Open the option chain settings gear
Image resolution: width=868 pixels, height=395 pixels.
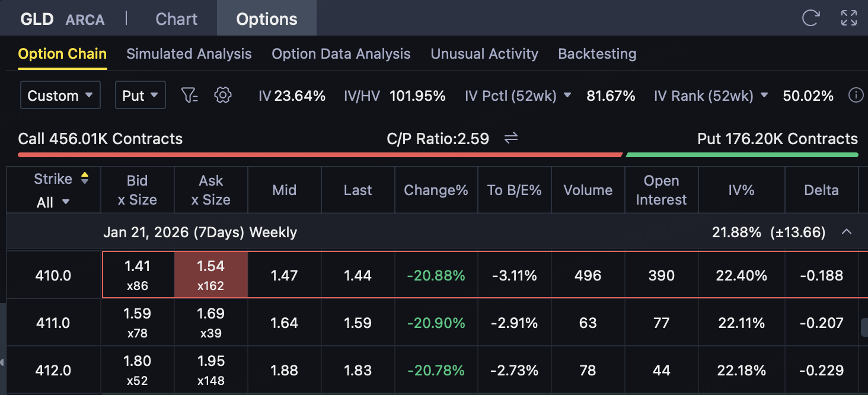(x=222, y=95)
